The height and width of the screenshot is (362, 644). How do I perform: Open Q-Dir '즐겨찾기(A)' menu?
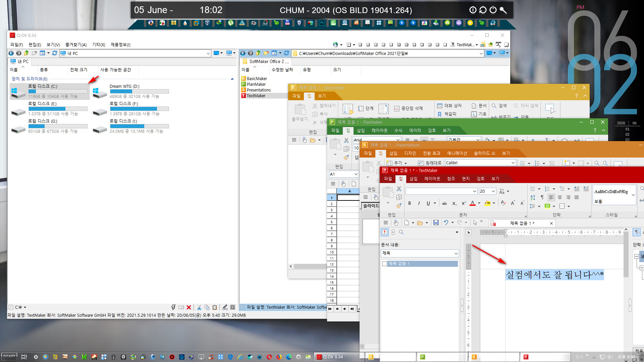click(x=76, y=45)
